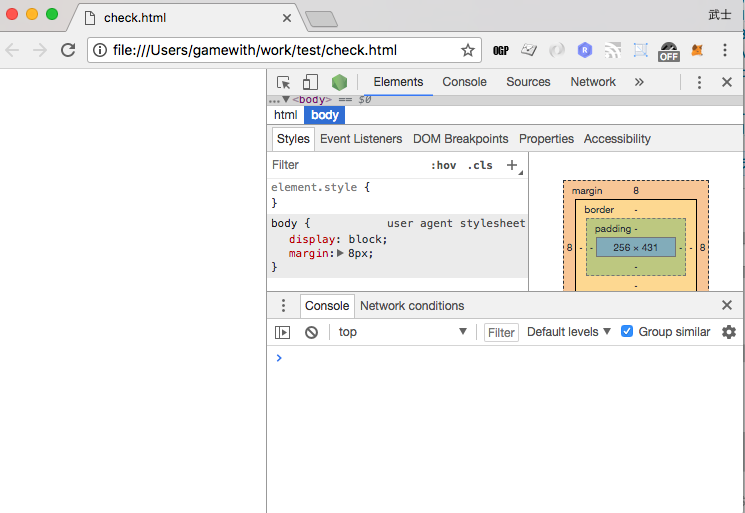Close the check.html tab
745x513 pixels.
(287, 18)
